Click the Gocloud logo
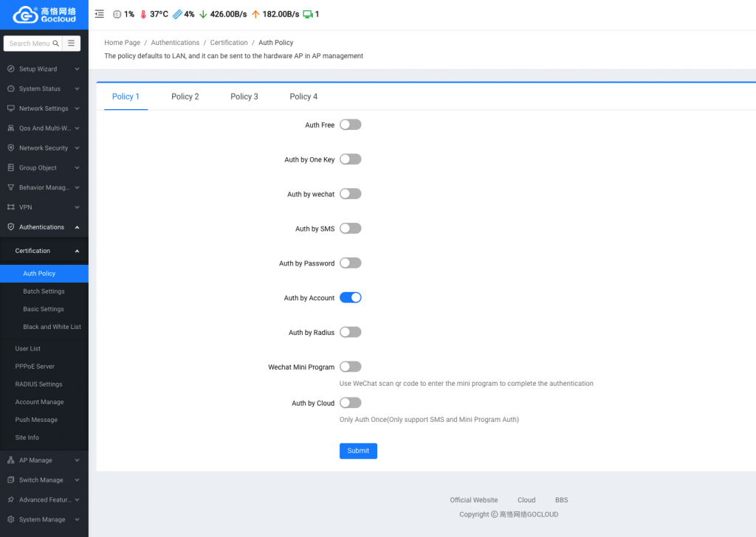The height and width of the screenshot is (537, 756). 44,14
